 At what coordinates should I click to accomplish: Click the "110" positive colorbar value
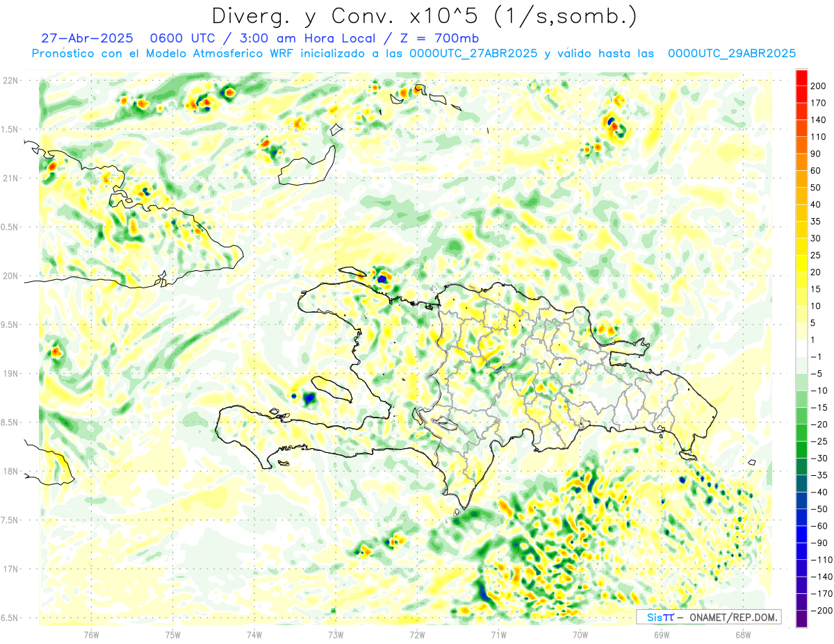[x=818, y=137]
